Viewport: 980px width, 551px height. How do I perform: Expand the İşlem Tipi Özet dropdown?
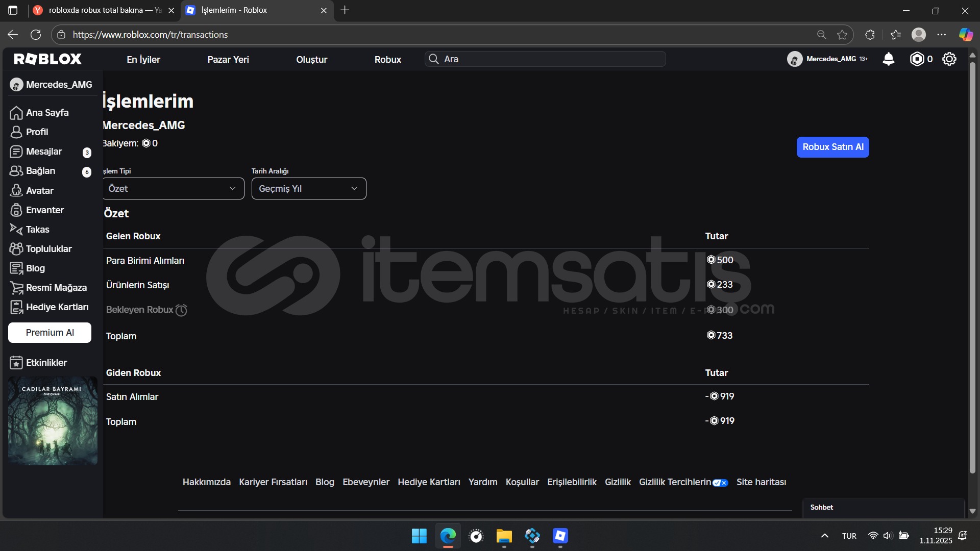[x=173, y=189]
